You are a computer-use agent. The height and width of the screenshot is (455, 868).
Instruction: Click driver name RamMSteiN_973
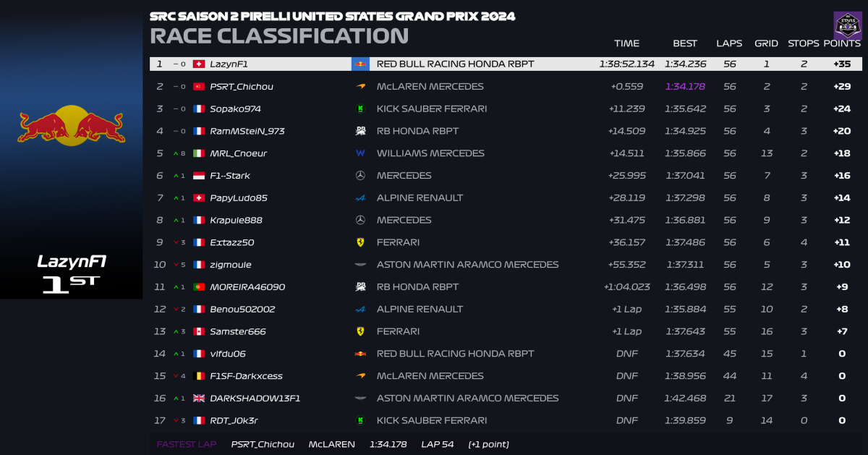pos(247,131)
